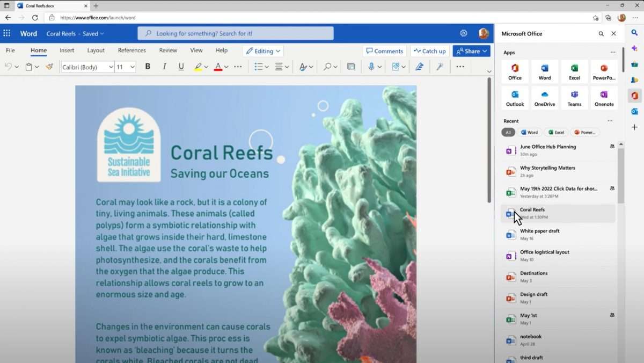Open the Help tab
644x363 pixels.
pos(222,50)
